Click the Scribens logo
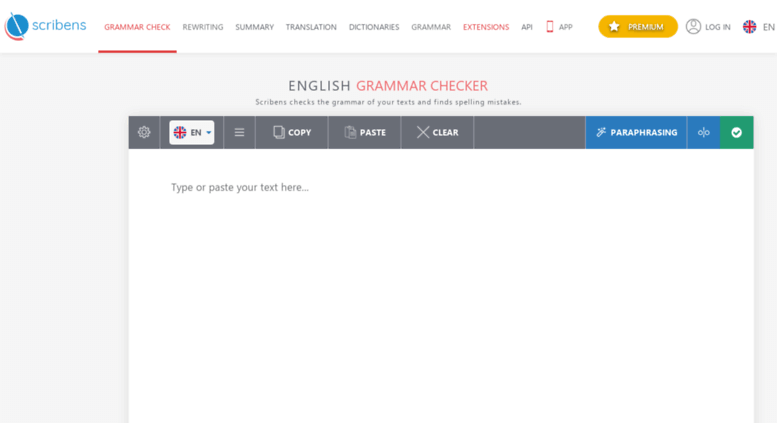The image size is (777, 423). pos(45,26)
